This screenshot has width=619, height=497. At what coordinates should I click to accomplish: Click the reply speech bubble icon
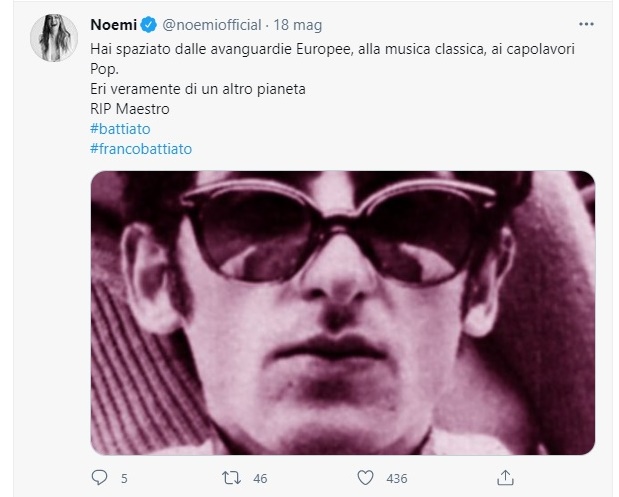pos(99,478)
